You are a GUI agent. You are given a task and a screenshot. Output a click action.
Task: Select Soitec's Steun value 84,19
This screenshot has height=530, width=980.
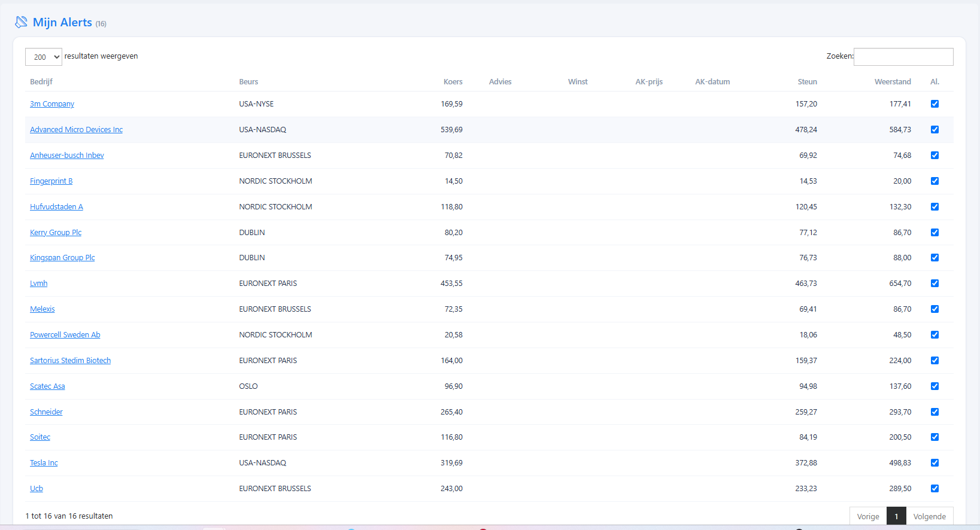click(x=808, y=437)
